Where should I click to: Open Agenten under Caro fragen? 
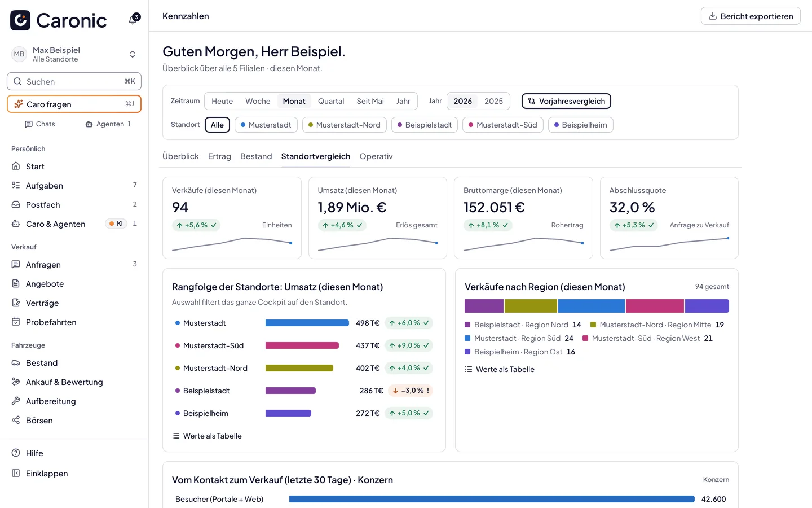click(108, 124)
